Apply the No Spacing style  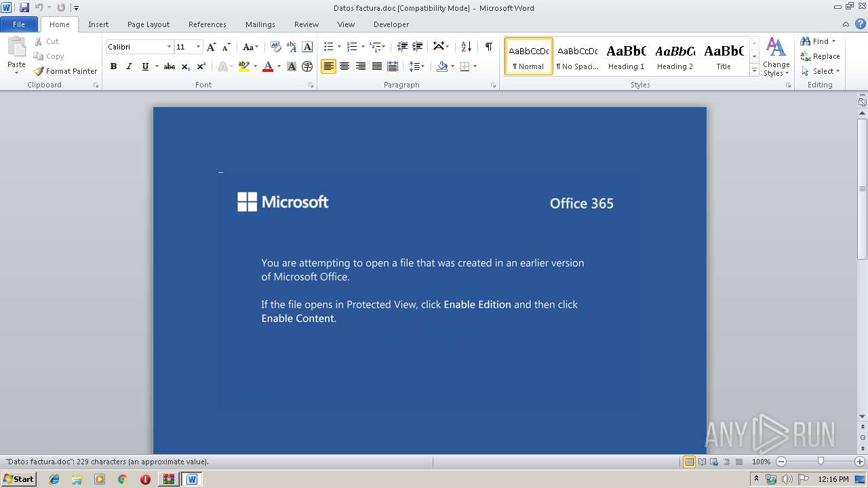pos(577,56)
